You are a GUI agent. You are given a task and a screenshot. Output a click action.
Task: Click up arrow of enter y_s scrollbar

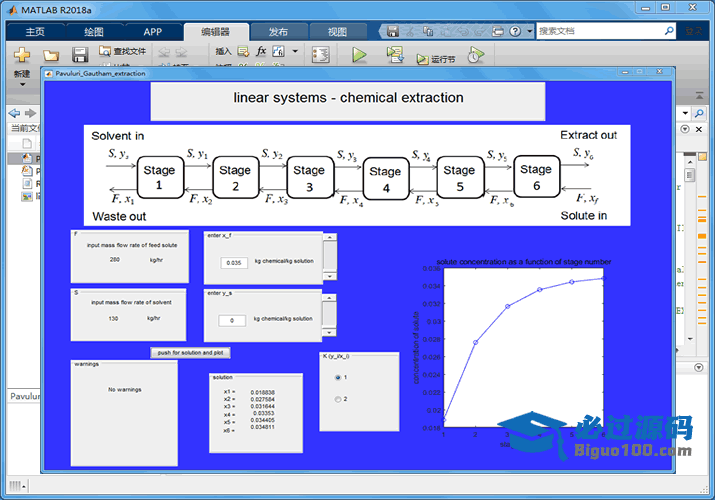click(329, 298)
